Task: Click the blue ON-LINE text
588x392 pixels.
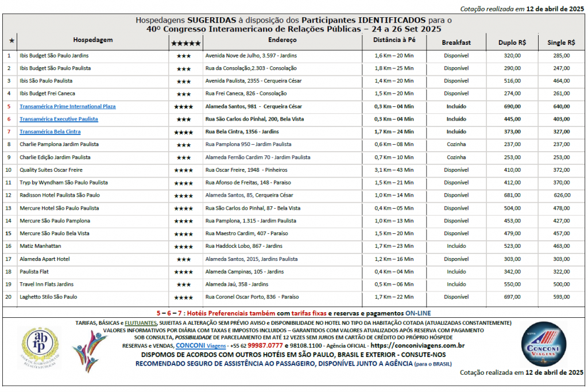Action: tap(418, 313)
